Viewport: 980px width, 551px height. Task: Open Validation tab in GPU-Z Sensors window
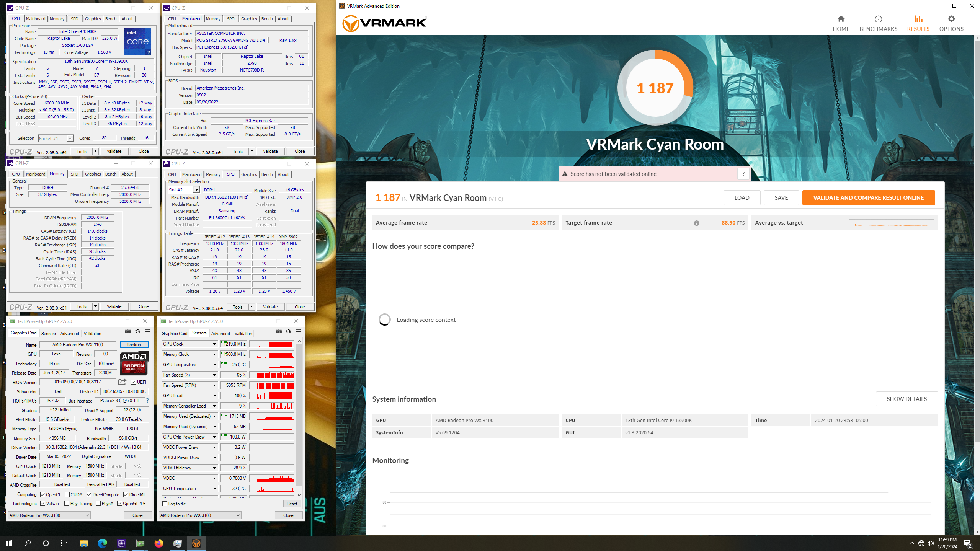pyautogui.click(x=243, y=334)
